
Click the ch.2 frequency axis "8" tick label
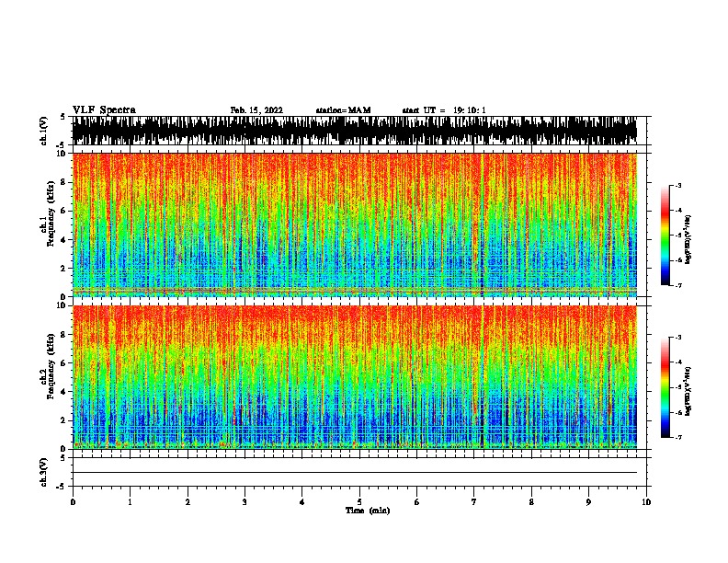click(63, 335)
